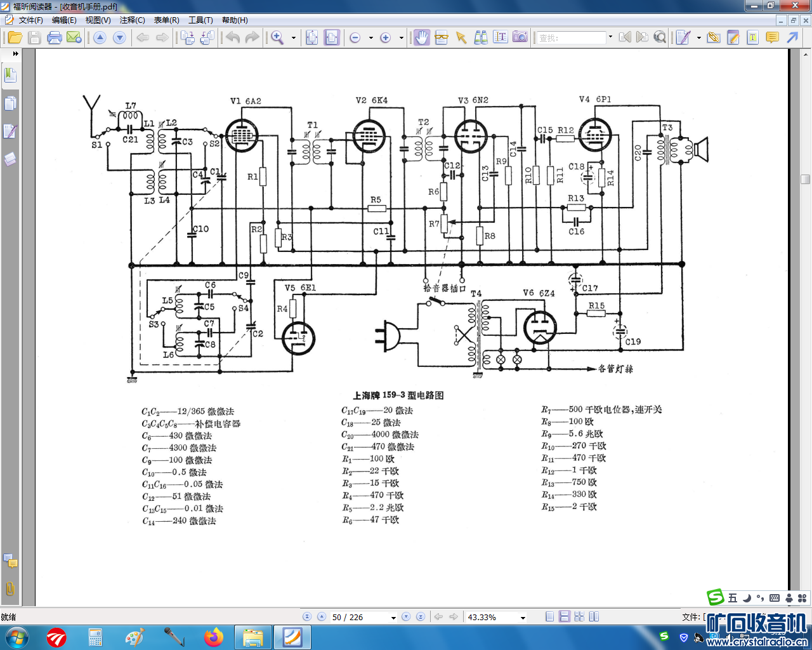Open the 43.33% zoom level dropdown
Viewport: 812px width, 650px height.
point(523,618)
